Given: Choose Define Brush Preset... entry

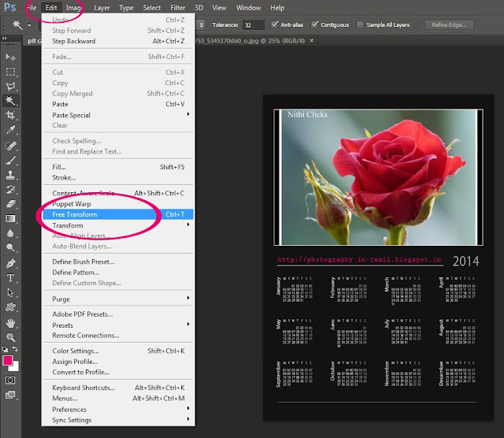Looking at the screenshot, I should pos(118,262).
